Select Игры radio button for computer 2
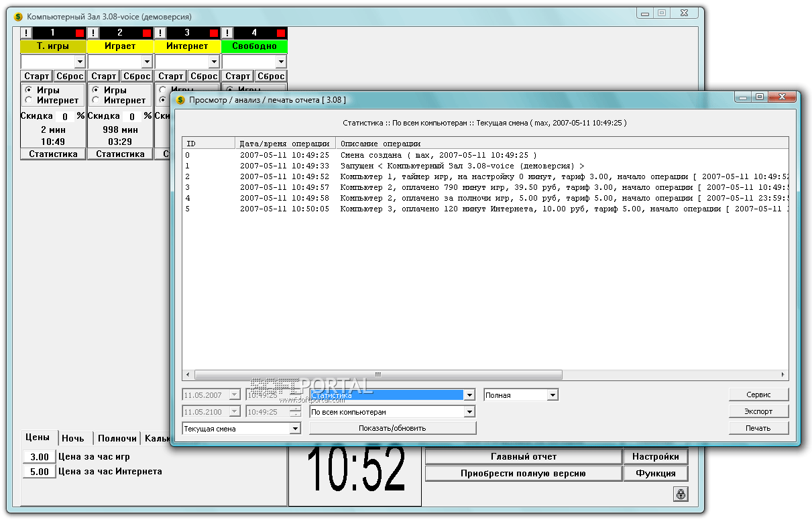Image resolution: width=812 pixels, height=522 pixels. 96,90
